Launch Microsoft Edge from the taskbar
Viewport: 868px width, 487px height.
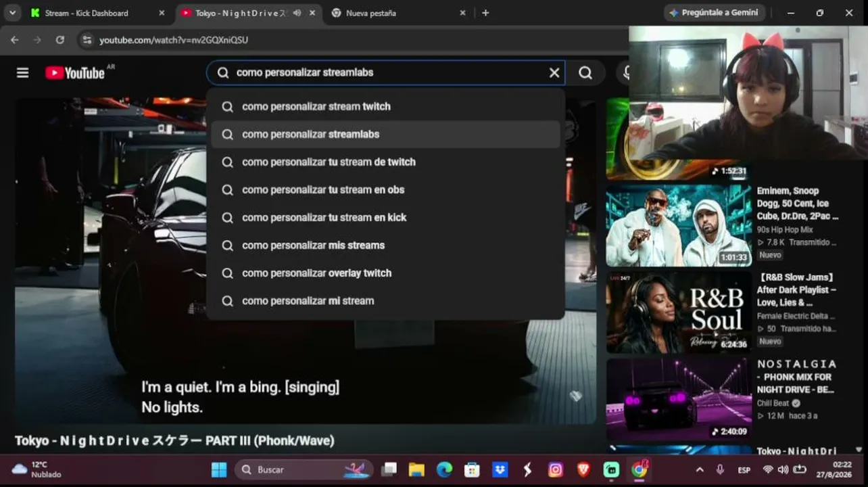444,469
